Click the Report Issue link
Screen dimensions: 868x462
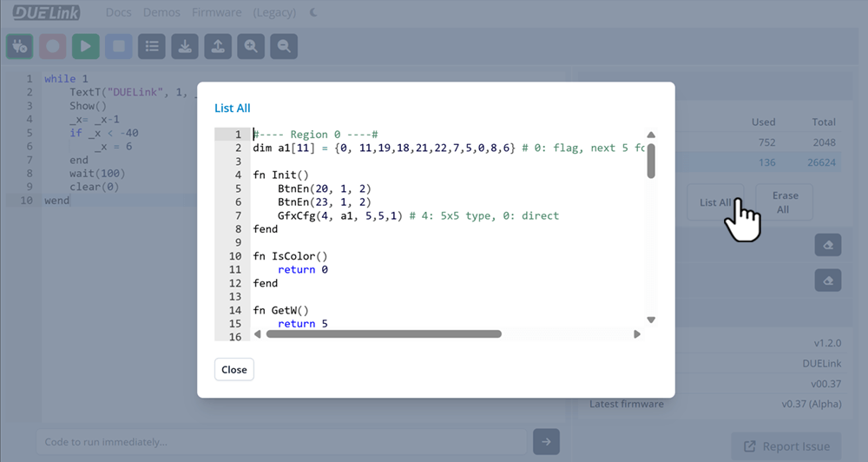[786, 446]
